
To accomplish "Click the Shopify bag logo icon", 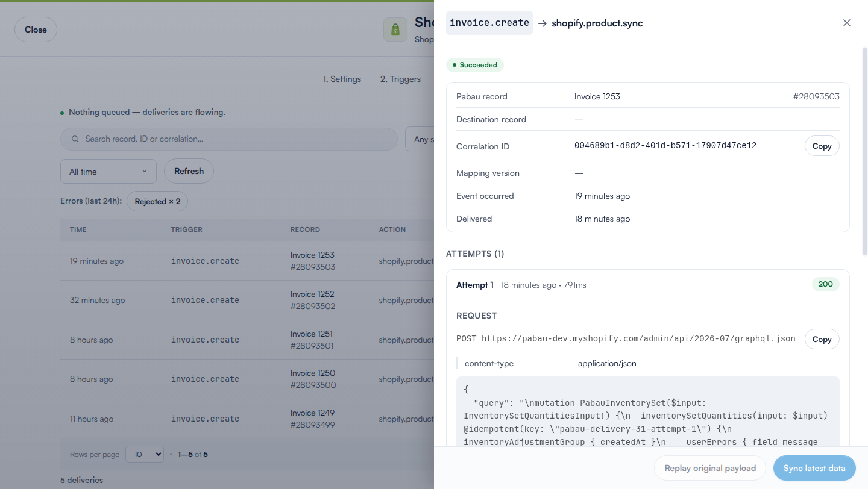I will tap(395, 30).
